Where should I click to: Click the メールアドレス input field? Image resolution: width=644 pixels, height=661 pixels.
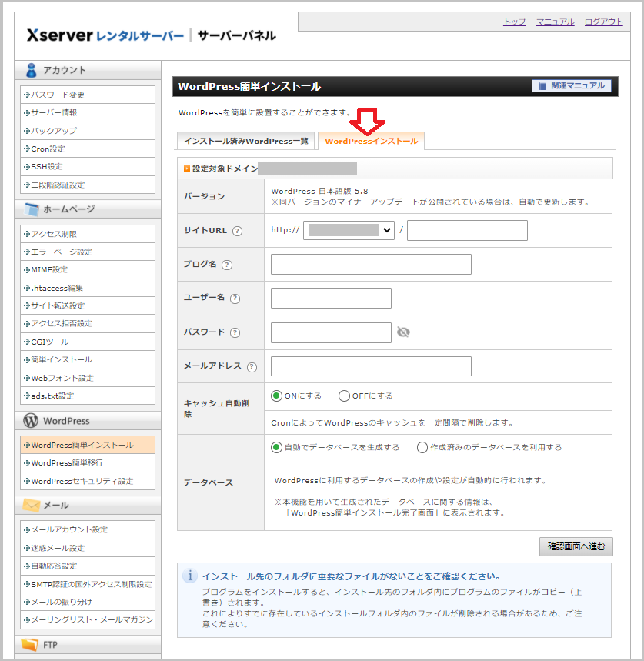371,366
